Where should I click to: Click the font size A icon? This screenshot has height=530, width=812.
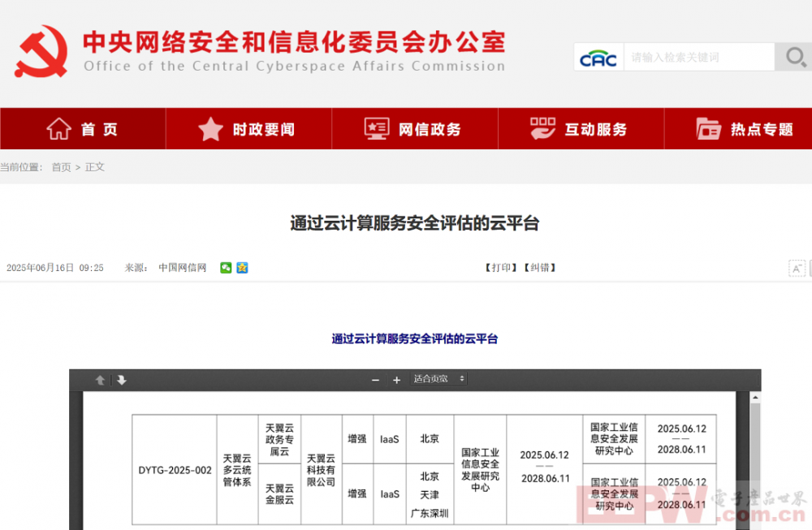[797, 268]
